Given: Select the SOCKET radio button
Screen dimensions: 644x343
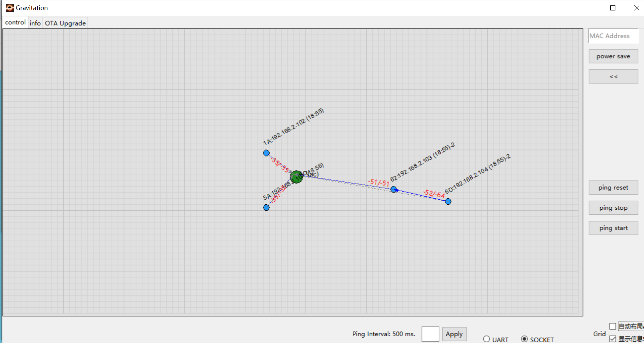Looking at the screenshot, I should point(524,339).
